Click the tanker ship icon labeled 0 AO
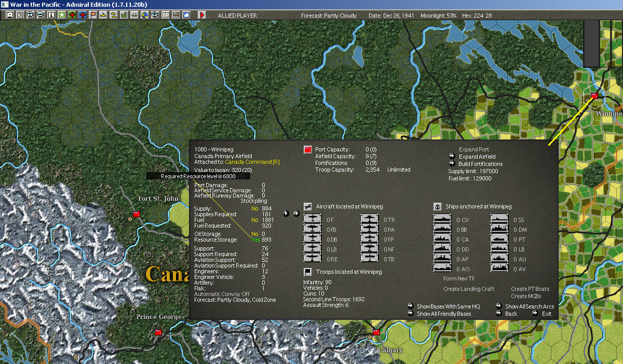The image size is (623, 364). [442, 268]
